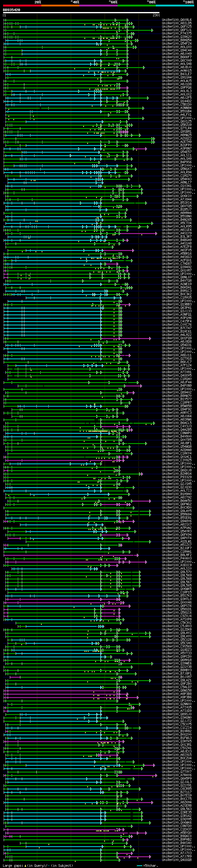Open hit UniRef100_P74375
The image size is (197, 868).
[176, 33]
